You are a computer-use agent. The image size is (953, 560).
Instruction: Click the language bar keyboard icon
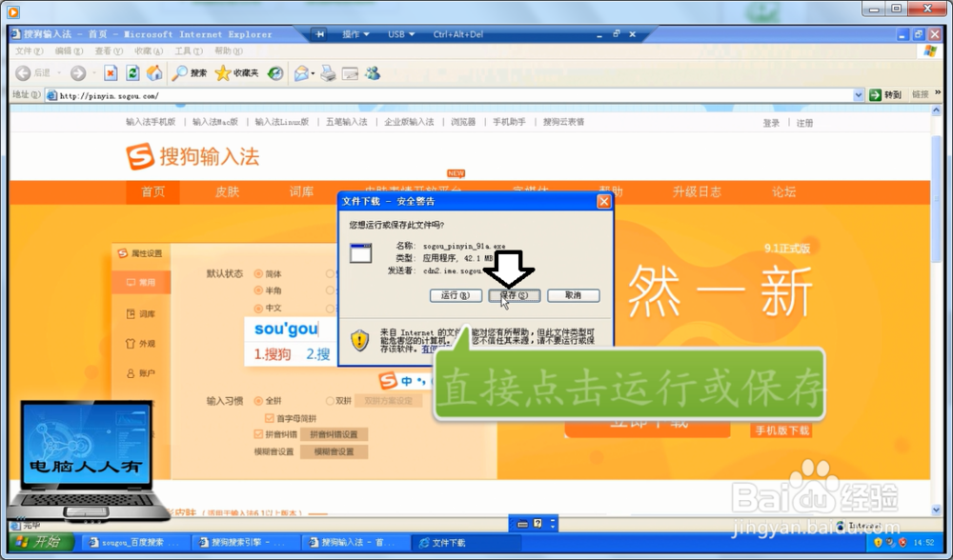coord(522,524)
